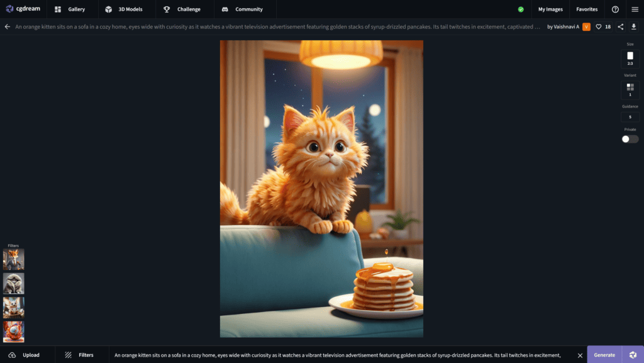Open the Size 2:3 aspect ratio selector
The width and height of the screenshot is (644, 363).
click(x=630, y=59)
